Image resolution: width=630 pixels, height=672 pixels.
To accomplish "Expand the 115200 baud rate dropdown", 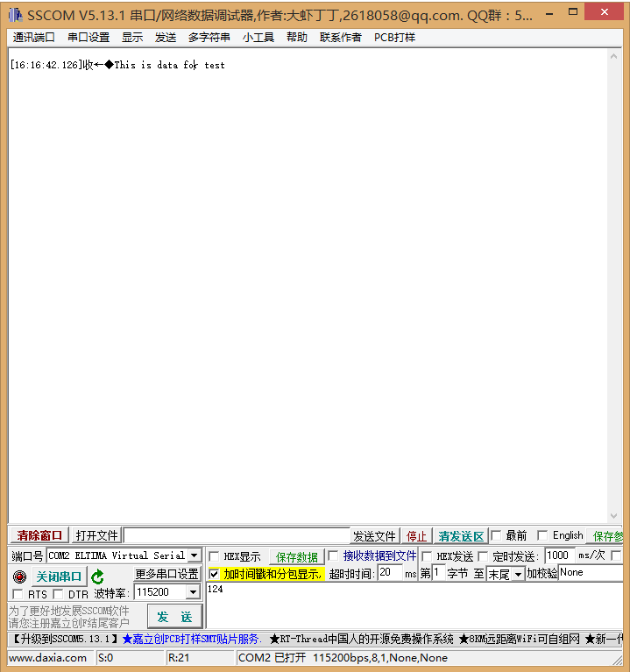I will pos(194,592).
